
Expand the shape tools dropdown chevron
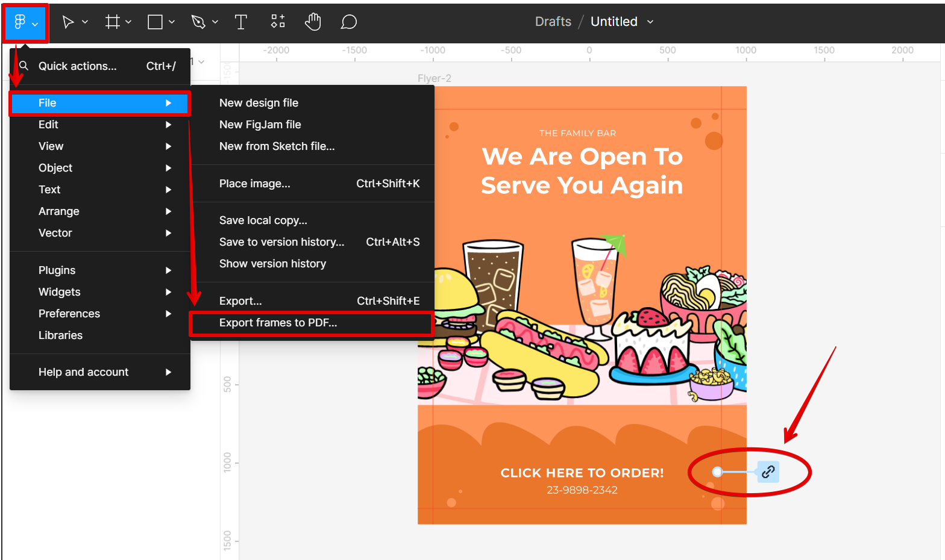pos(172,22)
